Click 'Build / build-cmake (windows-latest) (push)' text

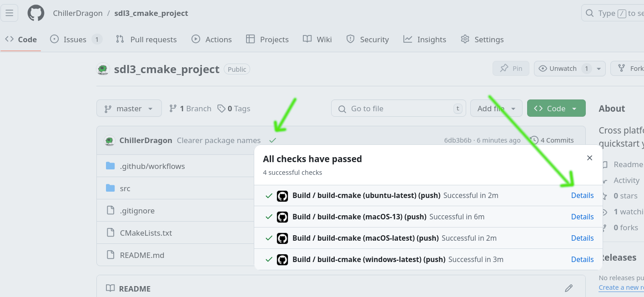click(369, 259)
